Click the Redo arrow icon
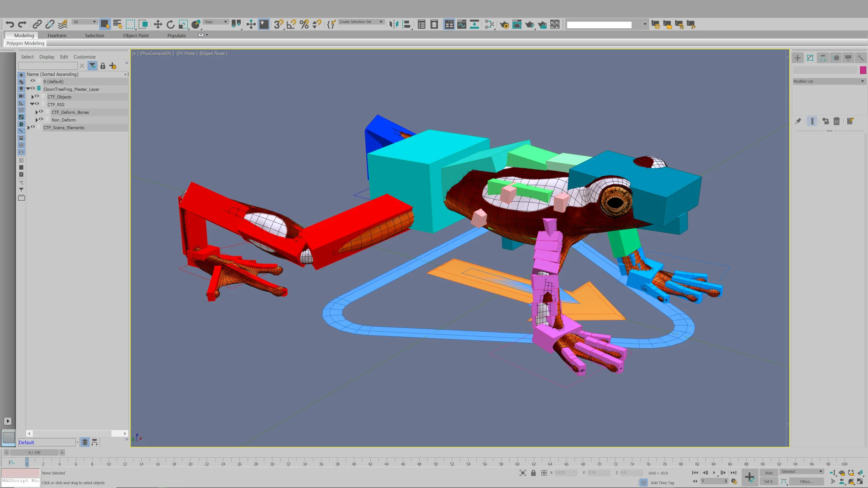This screenshot has width=868, height=488. 22,24
